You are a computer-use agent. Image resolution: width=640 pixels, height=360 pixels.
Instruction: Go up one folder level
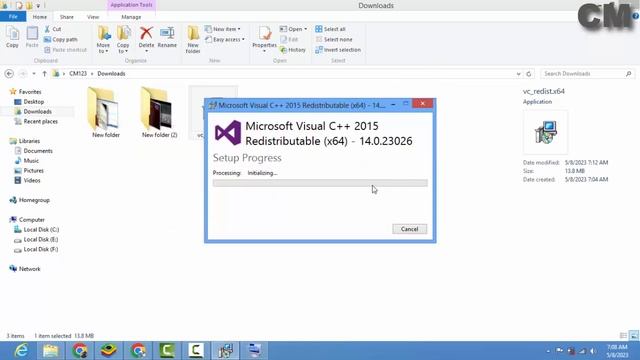44,74
